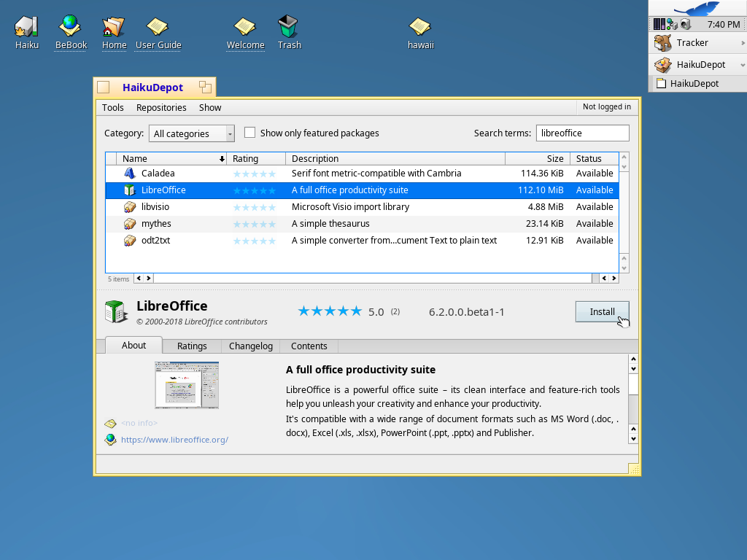Close the HaikuDepot window via its tab button
This screenshot has height=560, width=747.
(104, 87)
